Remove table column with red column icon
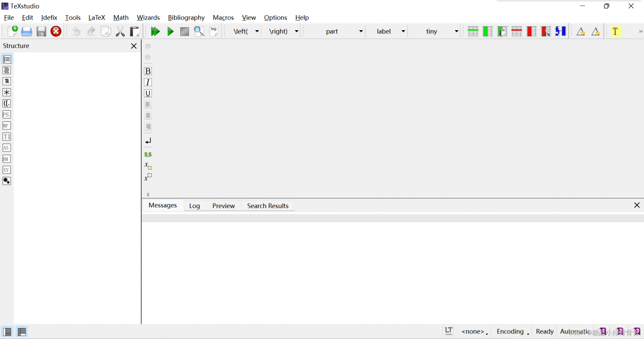Image resolution: width=644 pixels, height=339 pixels. point(531,31)
